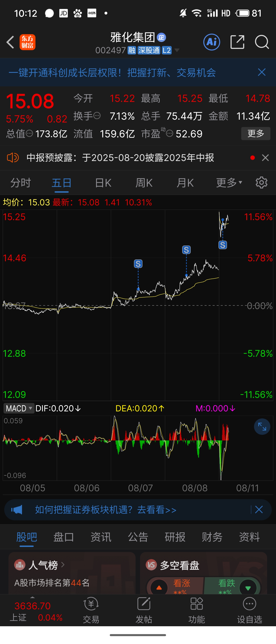
Task: Tap the 市盈 info icon
Action: [x=169, y=134]
